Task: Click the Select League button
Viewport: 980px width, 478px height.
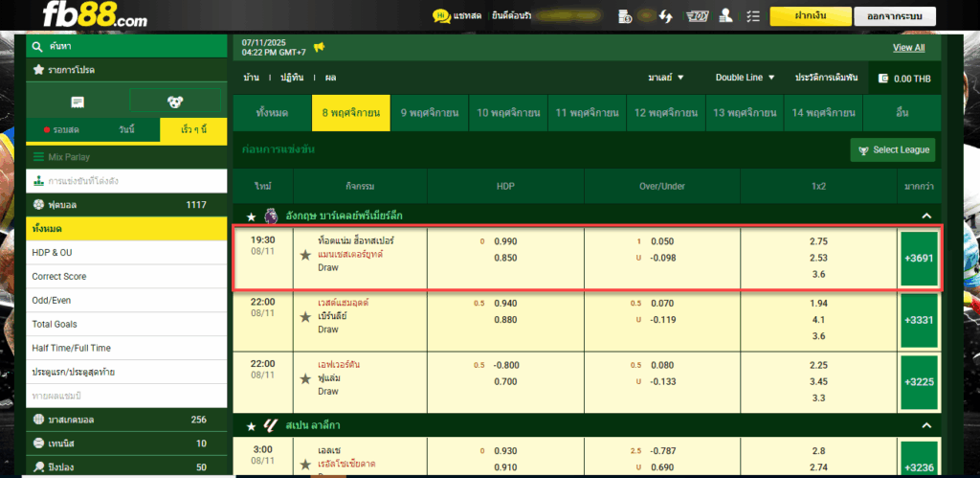Action: (x=893, y=150)
